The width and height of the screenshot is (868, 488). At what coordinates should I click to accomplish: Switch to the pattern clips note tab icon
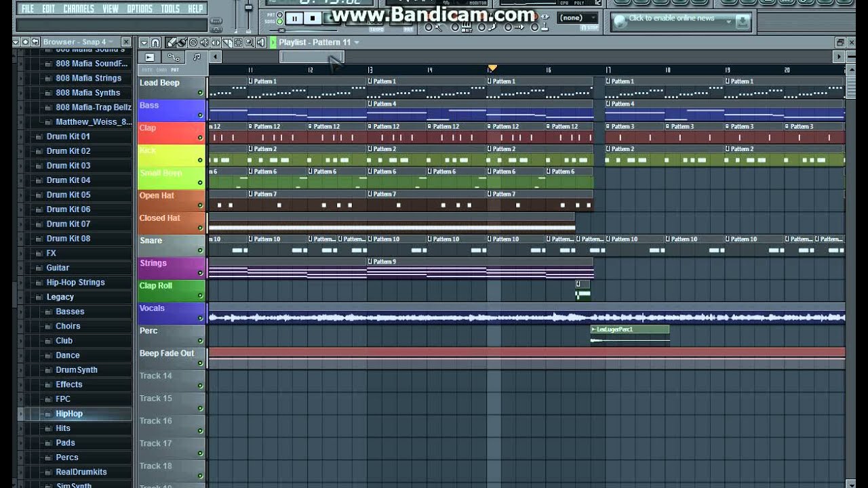(x=197, y=57)
